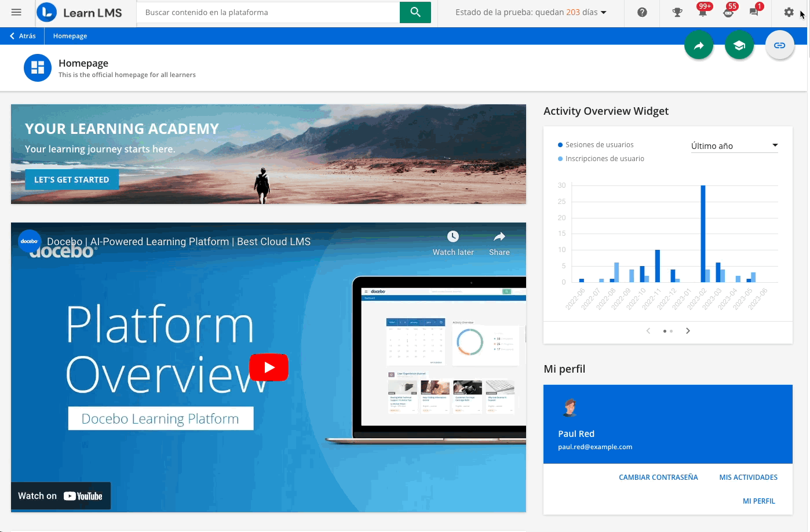Open private messages with the 1 badge
The image size is (810, 532).
[x=753, y=12]
